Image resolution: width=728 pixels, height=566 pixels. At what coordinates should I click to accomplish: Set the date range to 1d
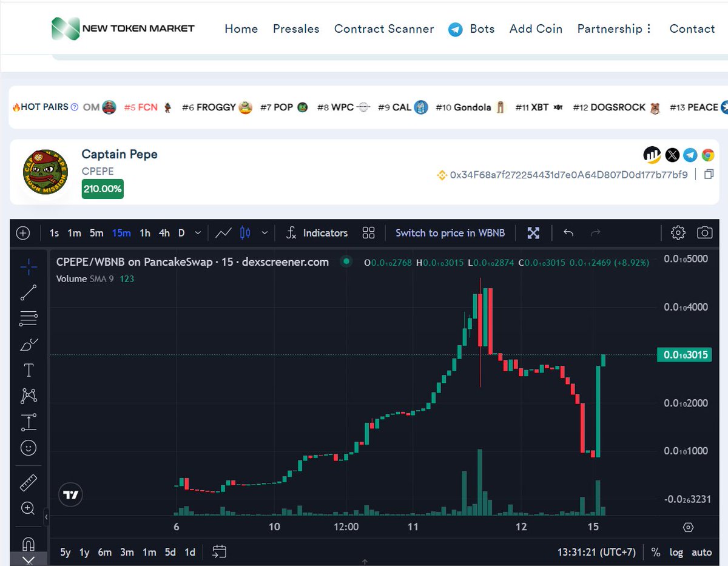190,552
